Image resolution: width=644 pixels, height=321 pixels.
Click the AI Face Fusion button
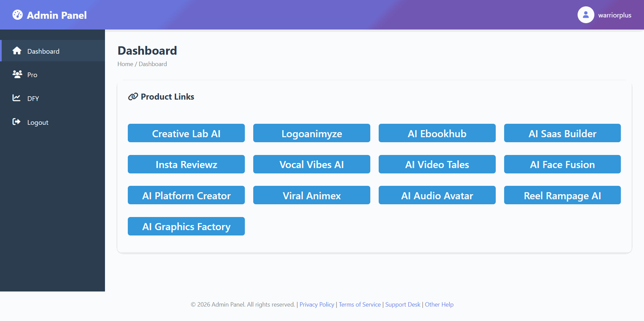click(562, 164)
